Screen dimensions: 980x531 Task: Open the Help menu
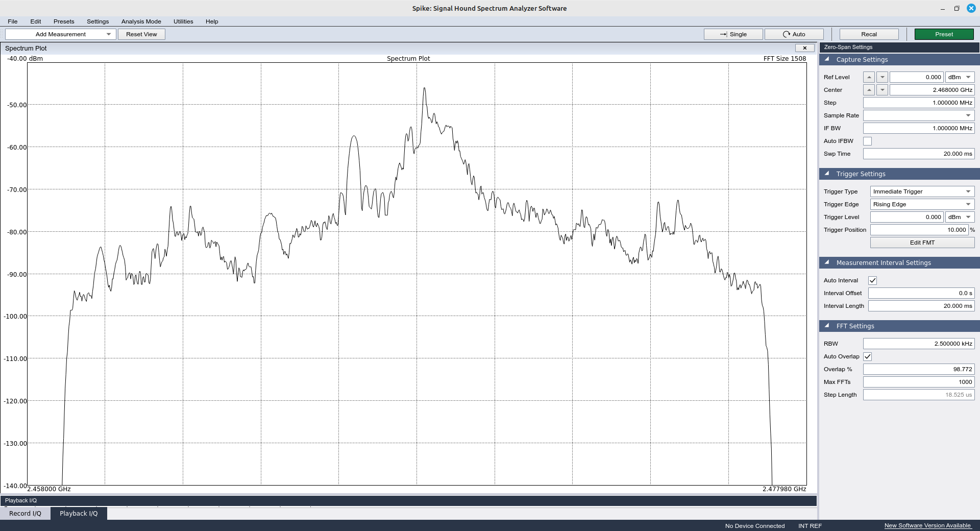pos(212,21)
